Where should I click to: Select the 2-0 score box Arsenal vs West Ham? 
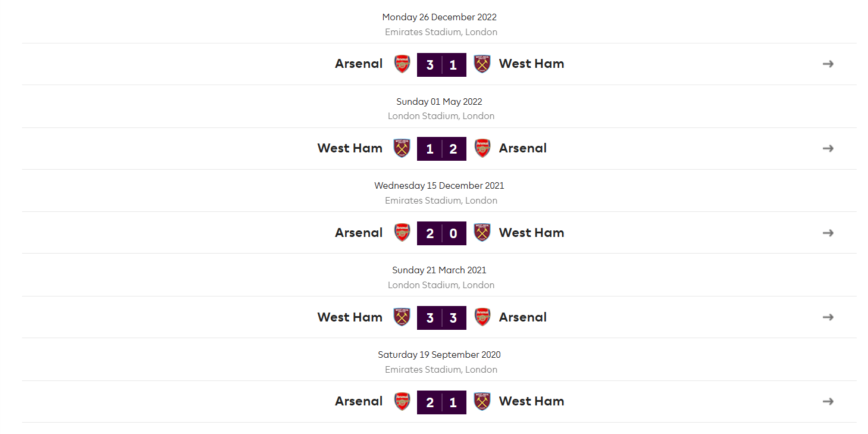tap(441, 233)
